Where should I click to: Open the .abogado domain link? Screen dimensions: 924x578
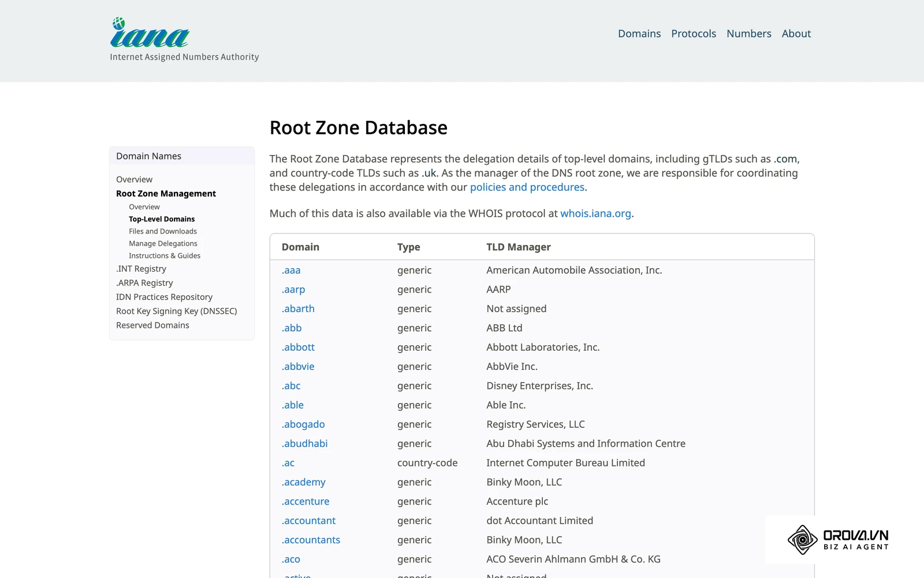303,424
